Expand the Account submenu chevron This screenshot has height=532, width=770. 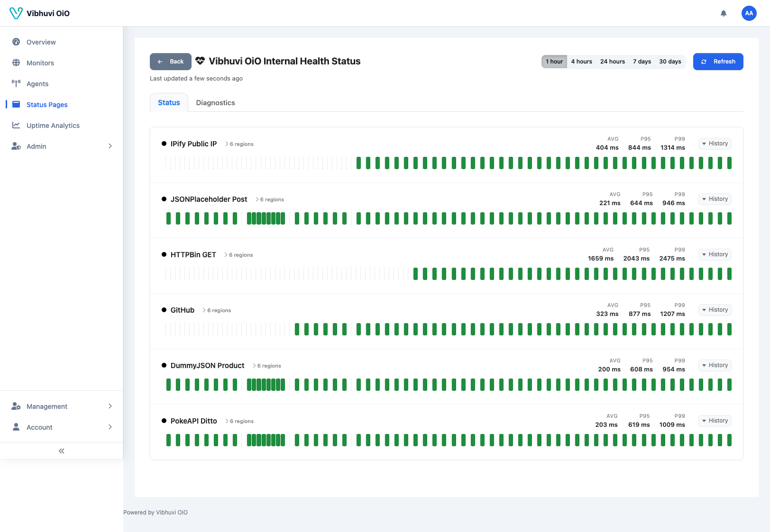click(110, 427)
